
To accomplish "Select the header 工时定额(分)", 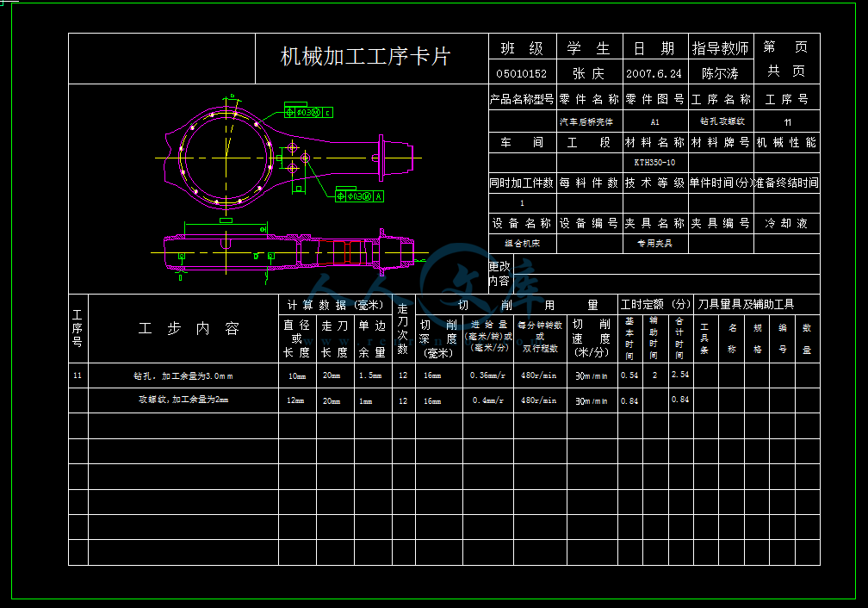I will pyautogui.click(x=655, y=305).
